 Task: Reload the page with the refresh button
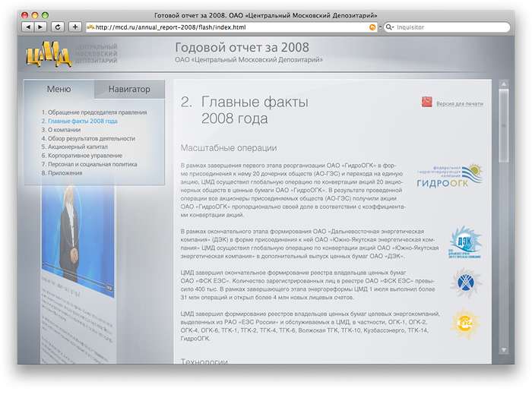(58, 27)
